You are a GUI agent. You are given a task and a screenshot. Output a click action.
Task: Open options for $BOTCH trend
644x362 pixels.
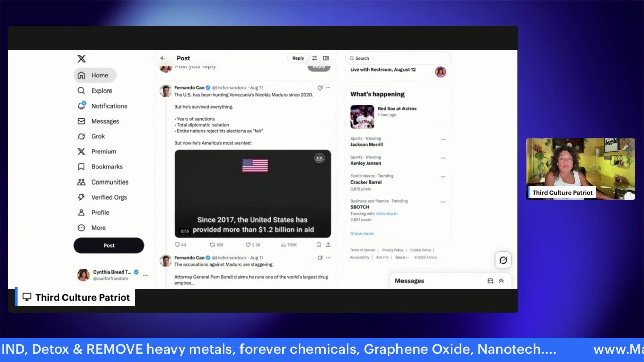[443, 202]
